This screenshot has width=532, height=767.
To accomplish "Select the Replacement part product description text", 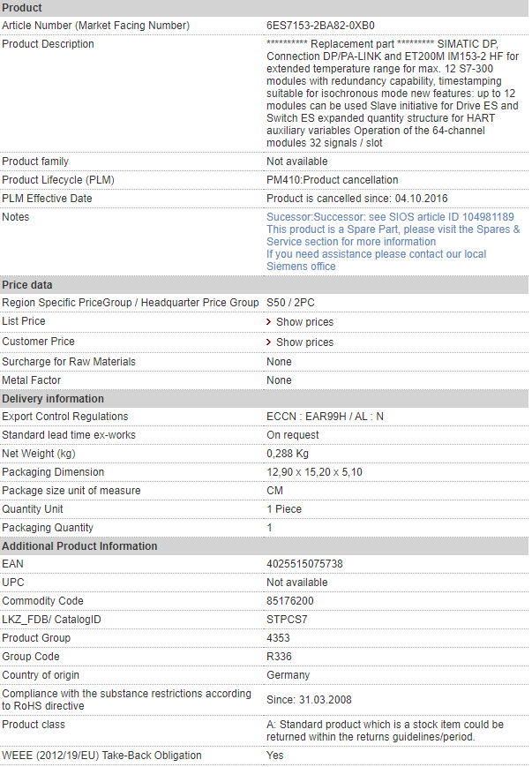I will point(393,94).
